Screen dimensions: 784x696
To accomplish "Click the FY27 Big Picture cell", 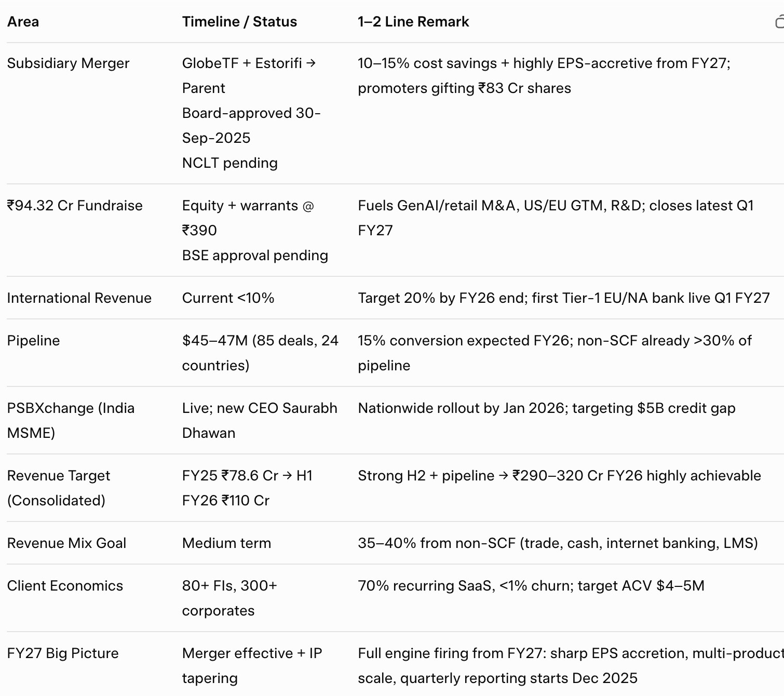I will click(x=63, y=653).
